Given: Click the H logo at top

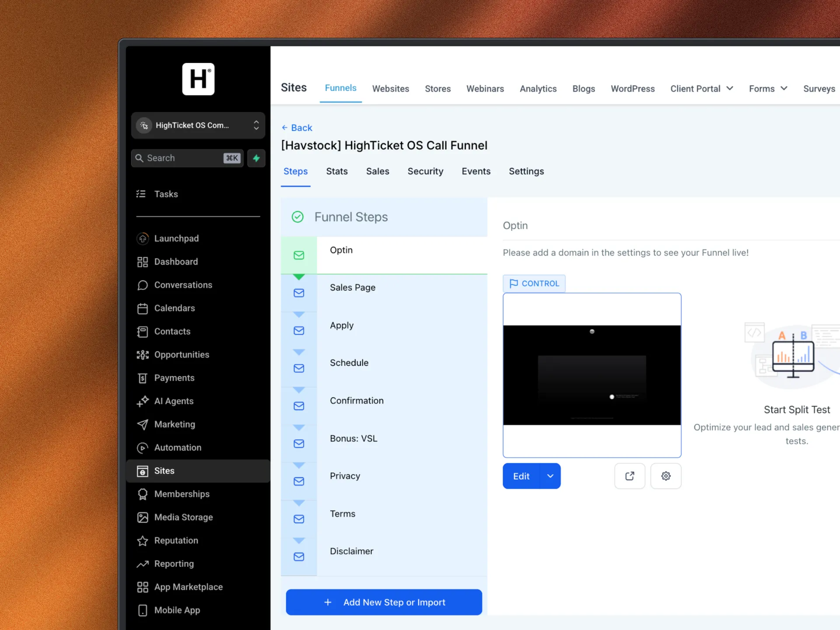Looking at the screenshot, I should (x=198, y=79).
